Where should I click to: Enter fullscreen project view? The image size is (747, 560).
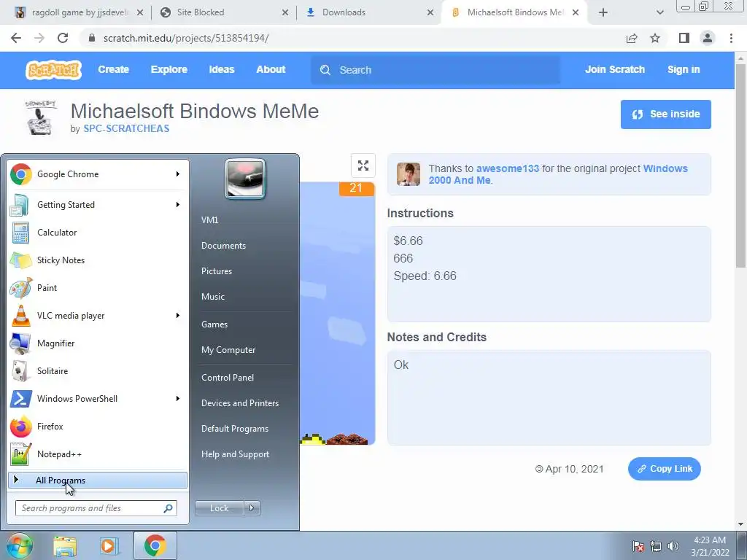point(363,166)
